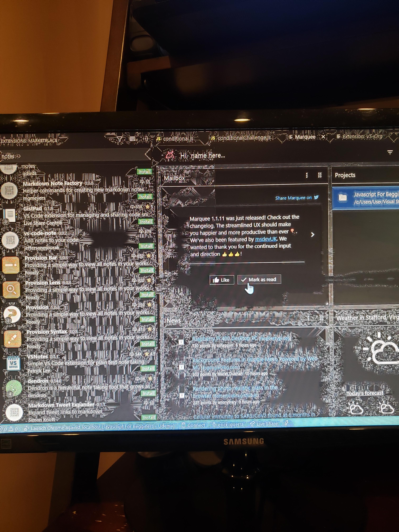The width and height of the screenshot is (399, 532).
Task: Open the Extension: VS-Org tab
Action: coord(360,136)
